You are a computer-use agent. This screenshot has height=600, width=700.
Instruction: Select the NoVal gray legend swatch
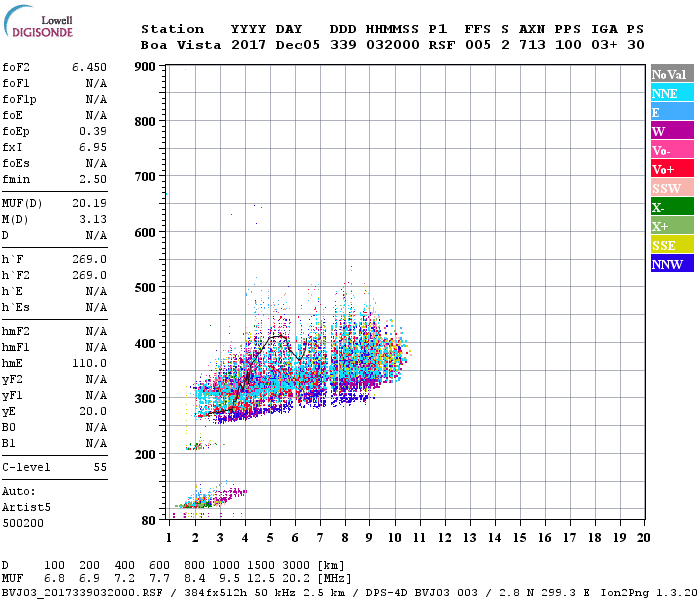tap(672, 74)
